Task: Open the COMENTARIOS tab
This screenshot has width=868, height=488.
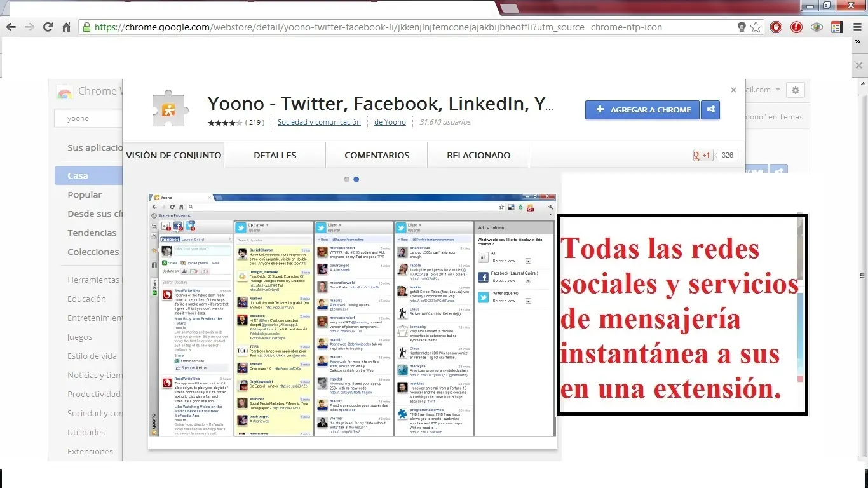Action: point(377,155)
